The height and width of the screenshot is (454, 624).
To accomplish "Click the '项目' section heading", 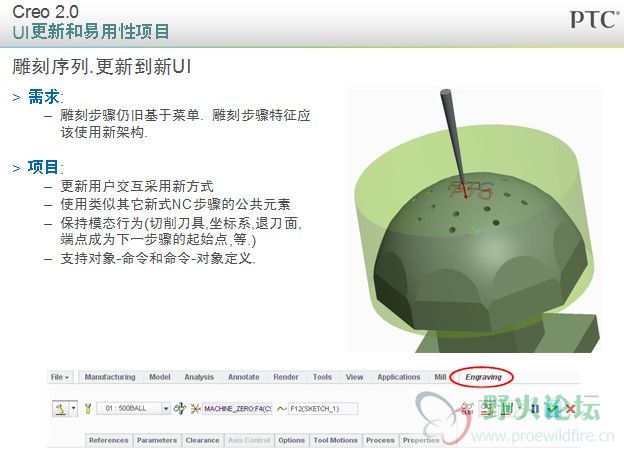I will click(x=43, y=167).
